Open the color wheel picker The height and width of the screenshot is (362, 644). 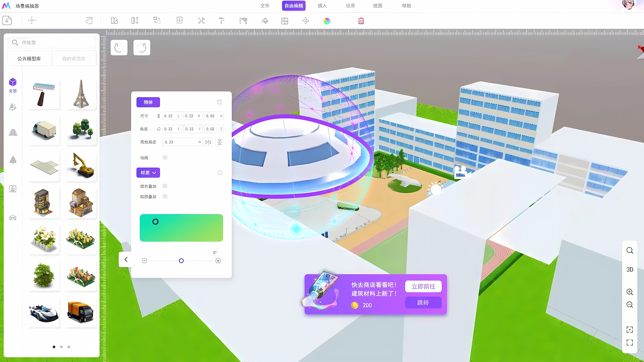[327, 21]
